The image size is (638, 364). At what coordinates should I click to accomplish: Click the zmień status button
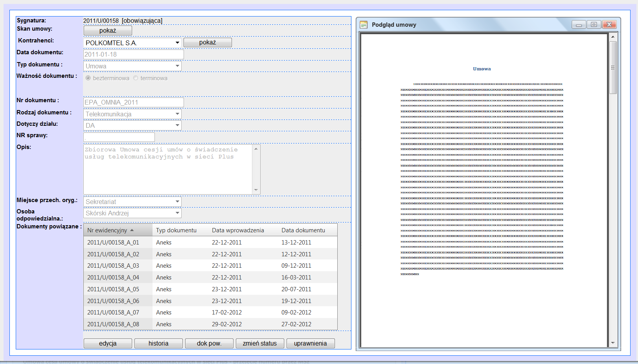[260, 343]
